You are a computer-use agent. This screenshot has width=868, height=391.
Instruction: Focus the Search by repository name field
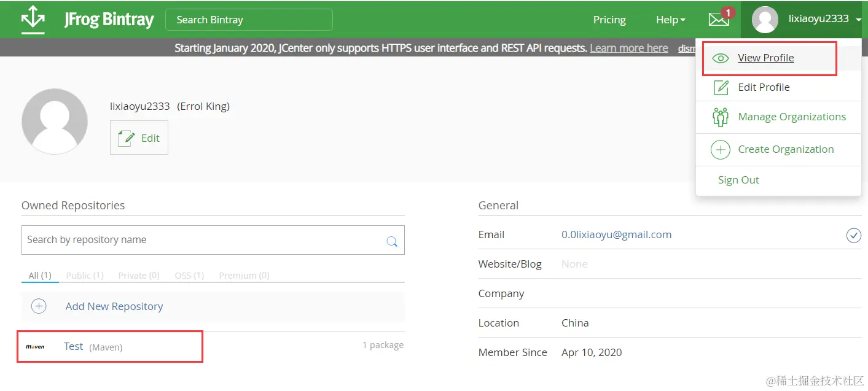coord(213,240)
